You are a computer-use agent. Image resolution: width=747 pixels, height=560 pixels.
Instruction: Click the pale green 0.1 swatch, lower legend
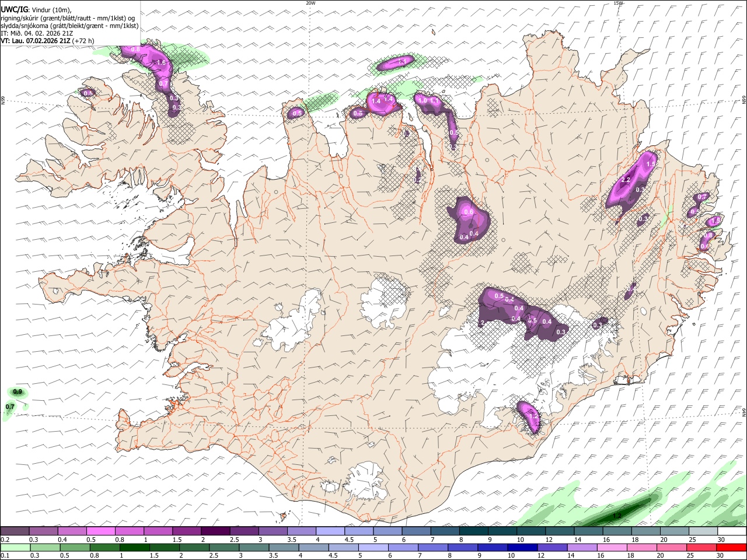pos(15,547)
